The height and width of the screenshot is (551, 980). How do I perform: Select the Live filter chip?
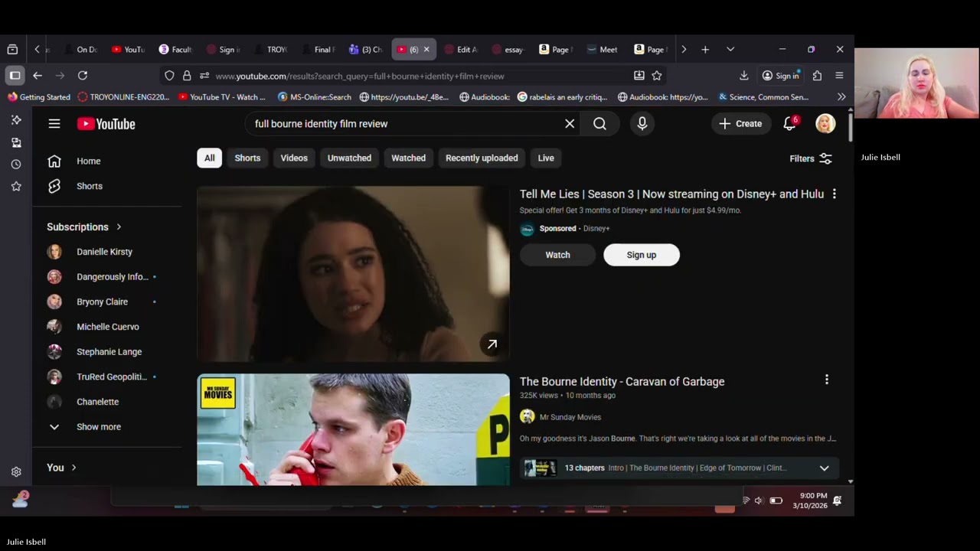click(546, 158)
